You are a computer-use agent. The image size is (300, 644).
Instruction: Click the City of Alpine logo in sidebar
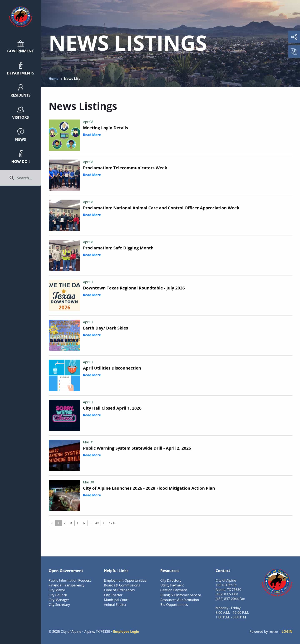[x=20, y=16]
